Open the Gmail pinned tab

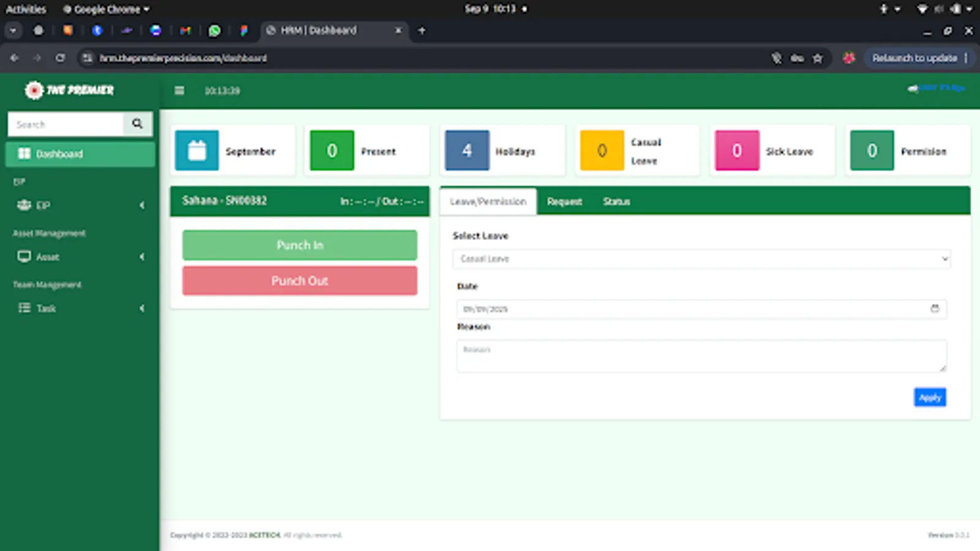(185, 30)
